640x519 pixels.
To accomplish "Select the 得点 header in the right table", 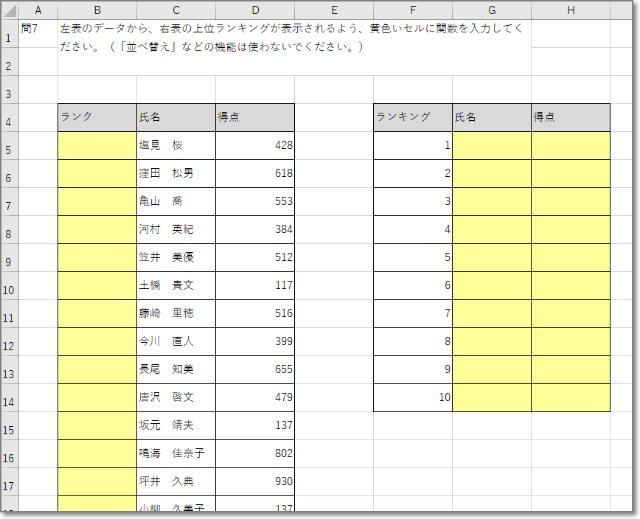I will 570,117.
